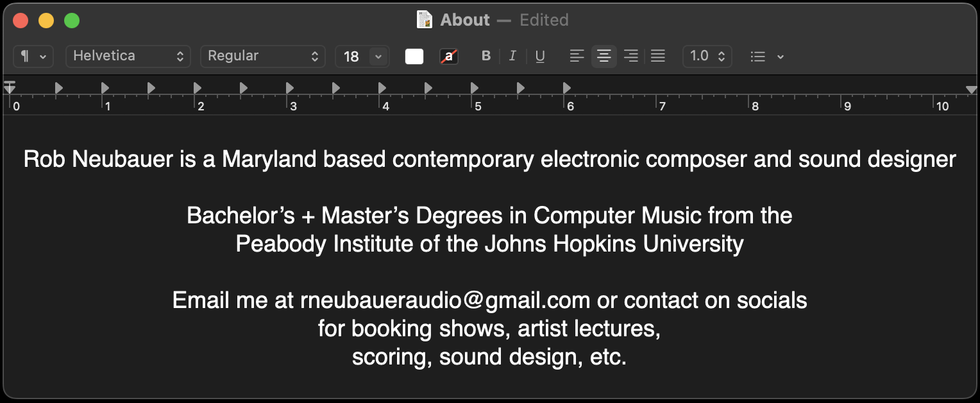Open the list bullets and numbering menu
980x403 pixels.
click(767, 56)
